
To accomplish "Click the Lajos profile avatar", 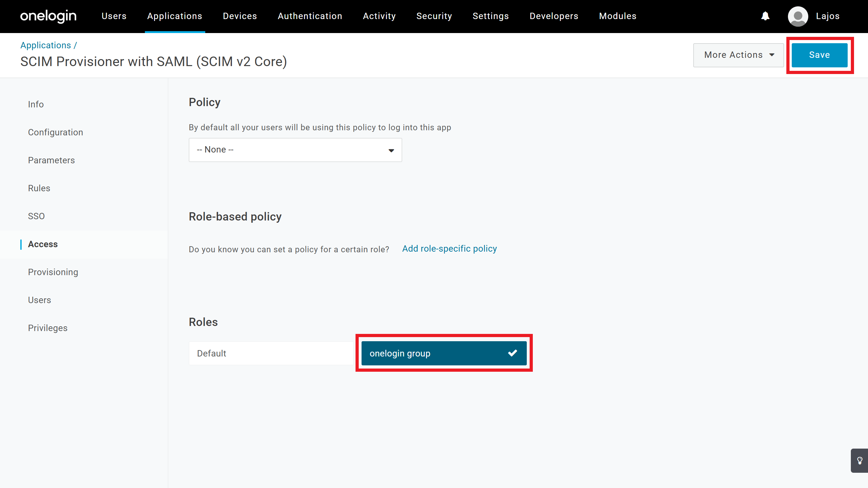I will pyautogui.click(x=798, y=16).
